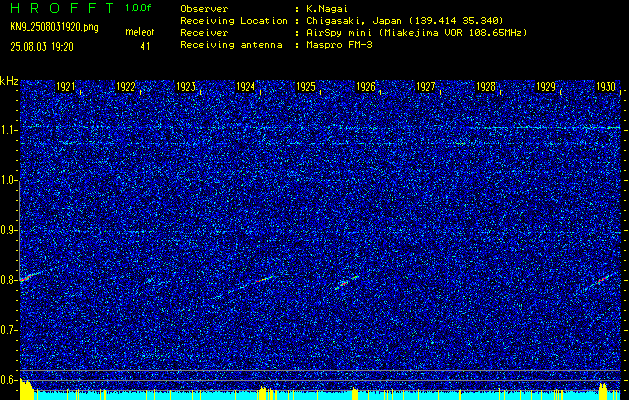The height and width of the screenshot is (400, 629).
Task: Click the 1923 time marker
Action: coord(186,87)
